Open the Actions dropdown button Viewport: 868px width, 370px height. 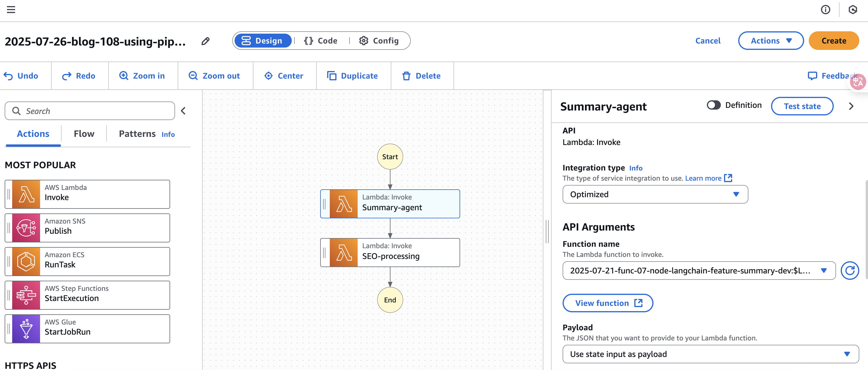[771, 41]
